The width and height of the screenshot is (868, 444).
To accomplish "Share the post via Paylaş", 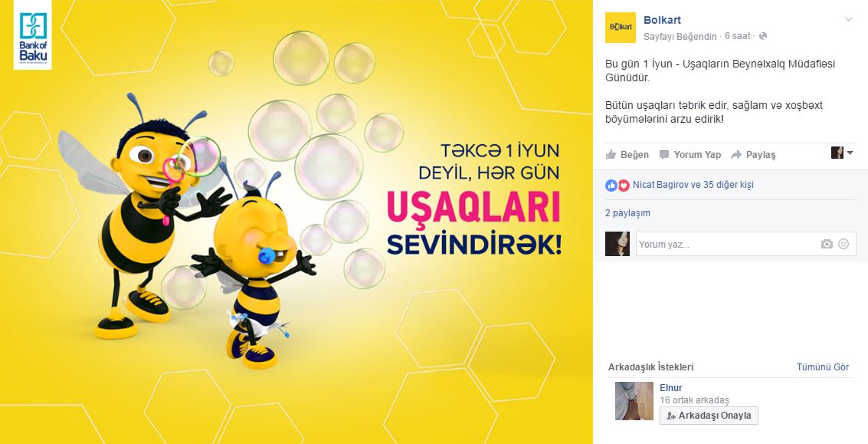I will click(x=753, y=155).
